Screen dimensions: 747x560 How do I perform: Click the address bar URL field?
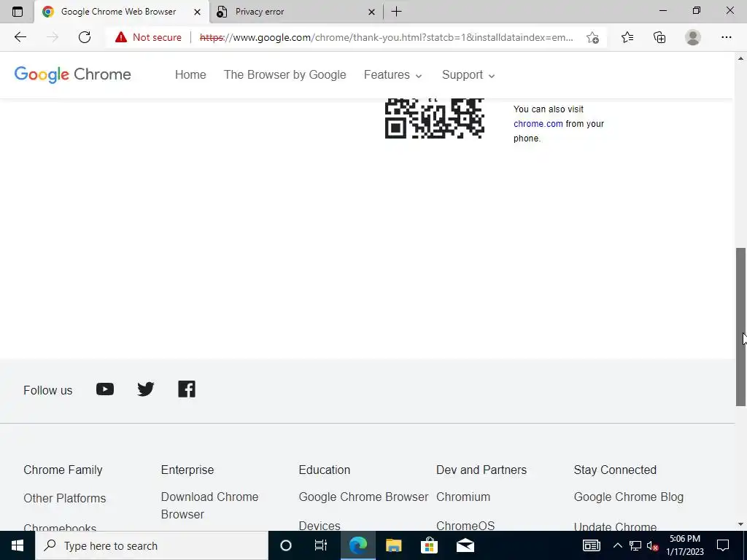386,38
